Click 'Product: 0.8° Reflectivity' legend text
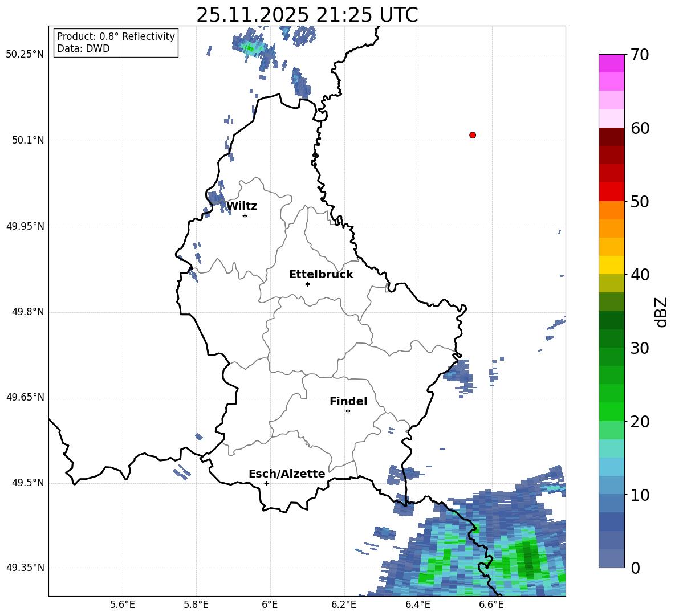The height and width of the screenshot is (616, 675). click(x=116, y=36)
